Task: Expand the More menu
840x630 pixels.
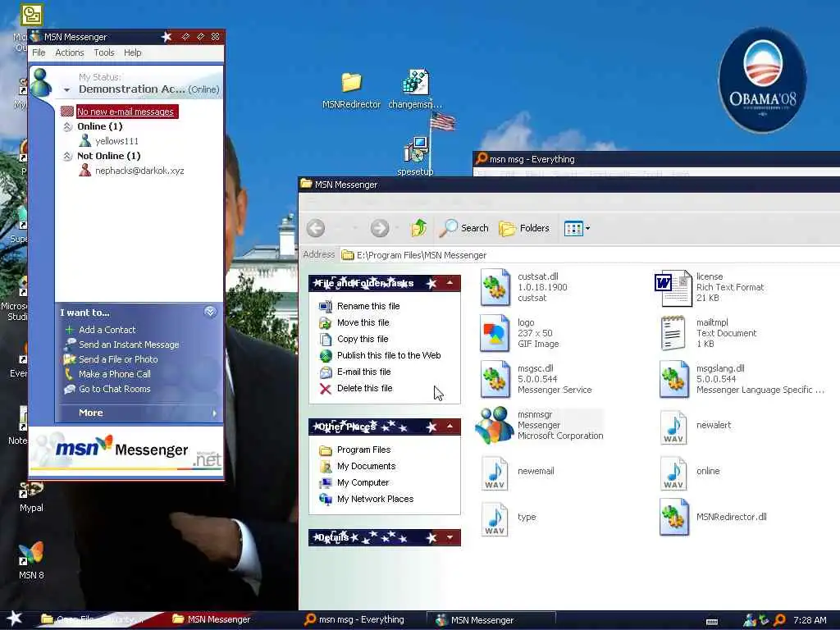Action: point(139,413)
